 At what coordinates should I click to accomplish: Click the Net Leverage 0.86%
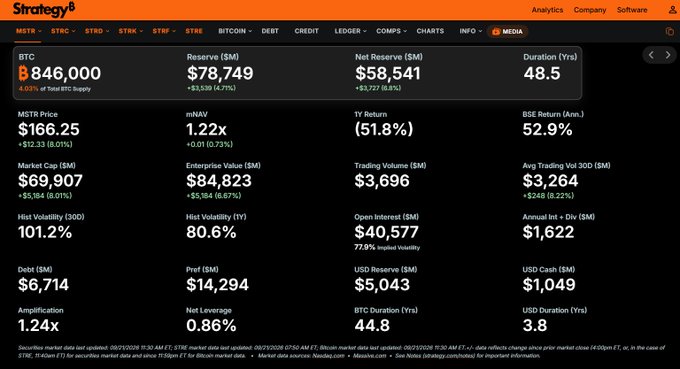tap(211, 325)
